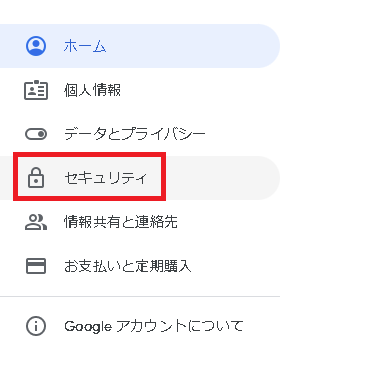Click the toggle-shaped icon for データとプライバシー

point(36,134)
